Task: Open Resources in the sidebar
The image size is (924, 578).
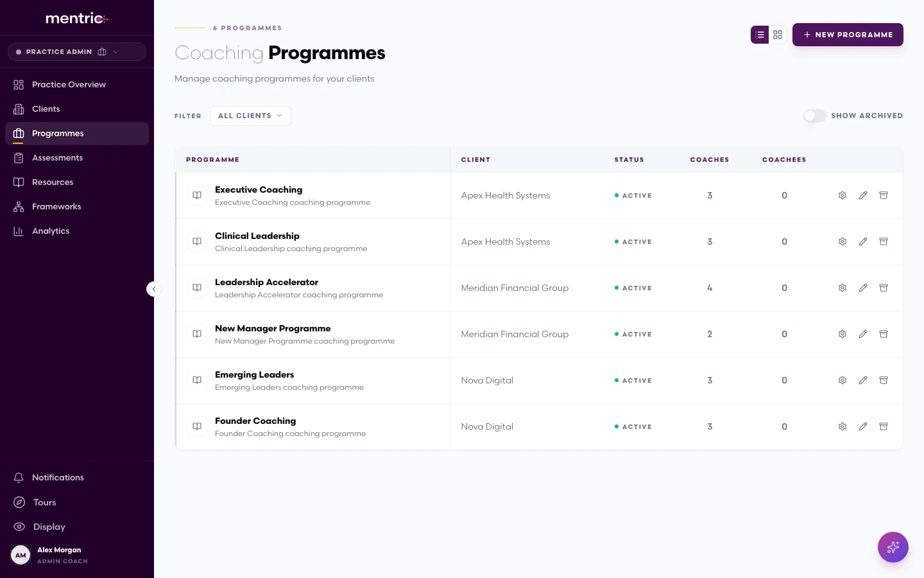Action: 77,182
